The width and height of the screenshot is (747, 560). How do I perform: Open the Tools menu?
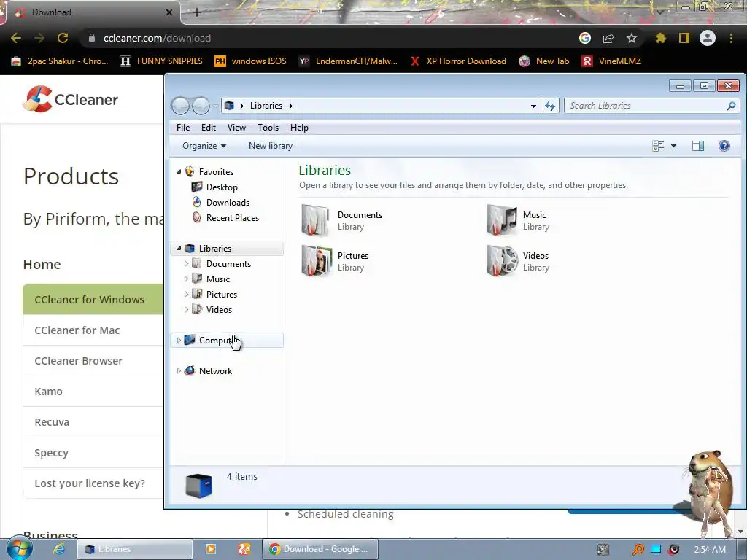268,127
